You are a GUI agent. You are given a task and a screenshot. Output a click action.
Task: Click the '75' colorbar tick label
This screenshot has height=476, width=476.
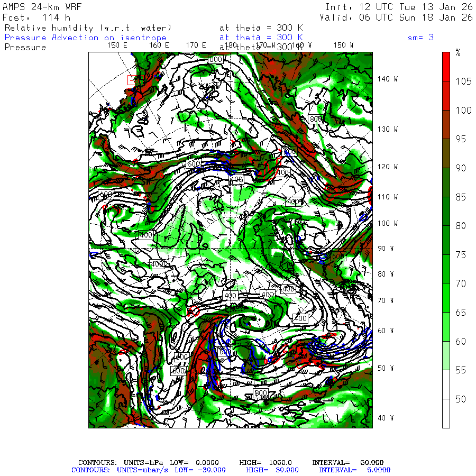click(x=461, y=255)
